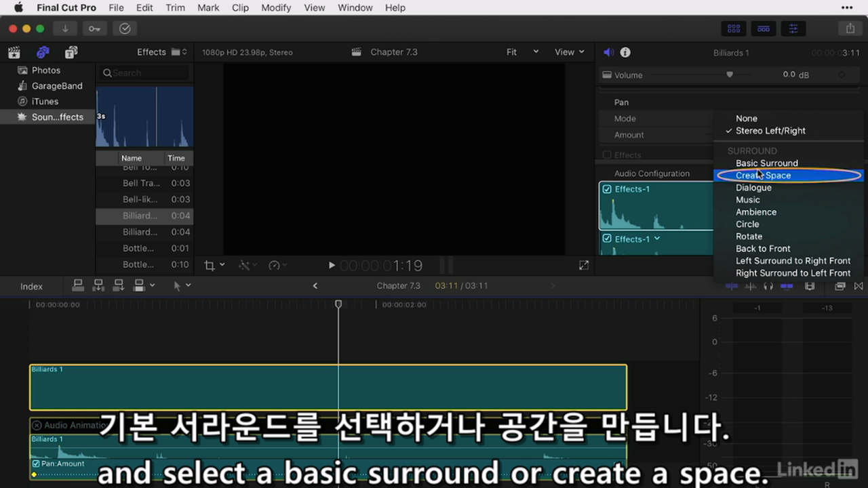Select iTunes in the sidebar

point(45,102)
